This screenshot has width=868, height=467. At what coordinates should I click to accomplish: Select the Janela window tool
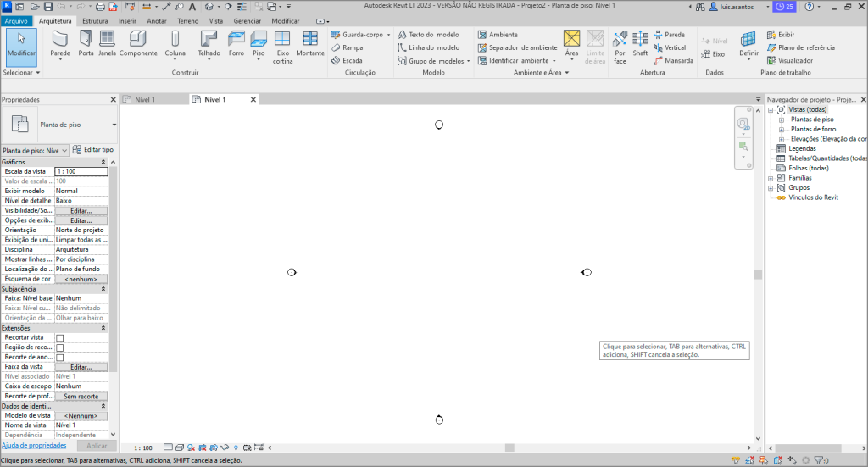click(107, 44)
